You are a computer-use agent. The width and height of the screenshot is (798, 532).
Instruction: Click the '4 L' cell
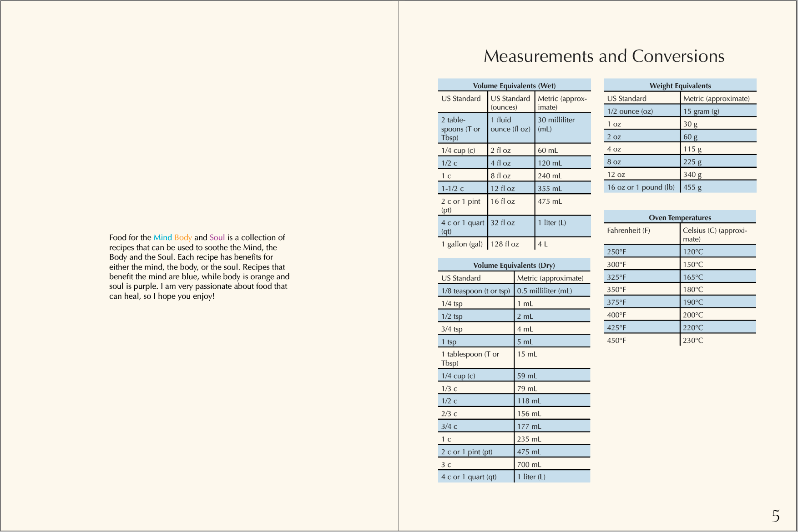pyautogui.click(x=563, y=244)
